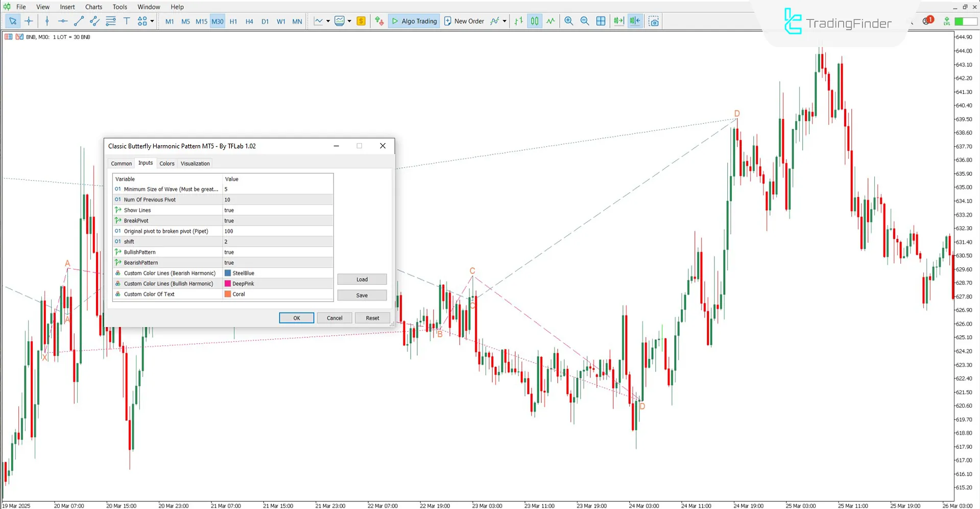Pick the trendline drawing tool
Image resolution: width=980 pixels, height=509 pixels.
pos(79,21)
